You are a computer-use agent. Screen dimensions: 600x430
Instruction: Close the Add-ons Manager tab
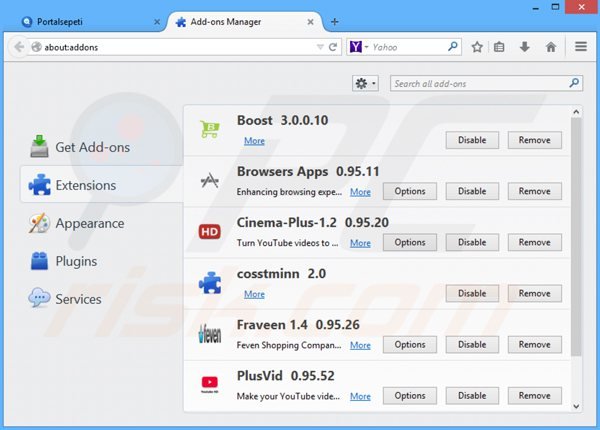310,22
